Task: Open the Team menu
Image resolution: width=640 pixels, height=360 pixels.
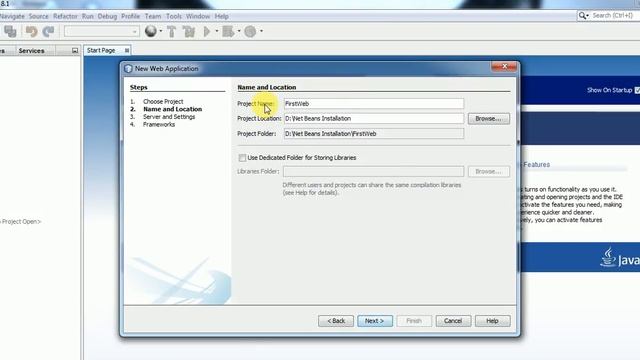Action: click(x=153, y=16)
